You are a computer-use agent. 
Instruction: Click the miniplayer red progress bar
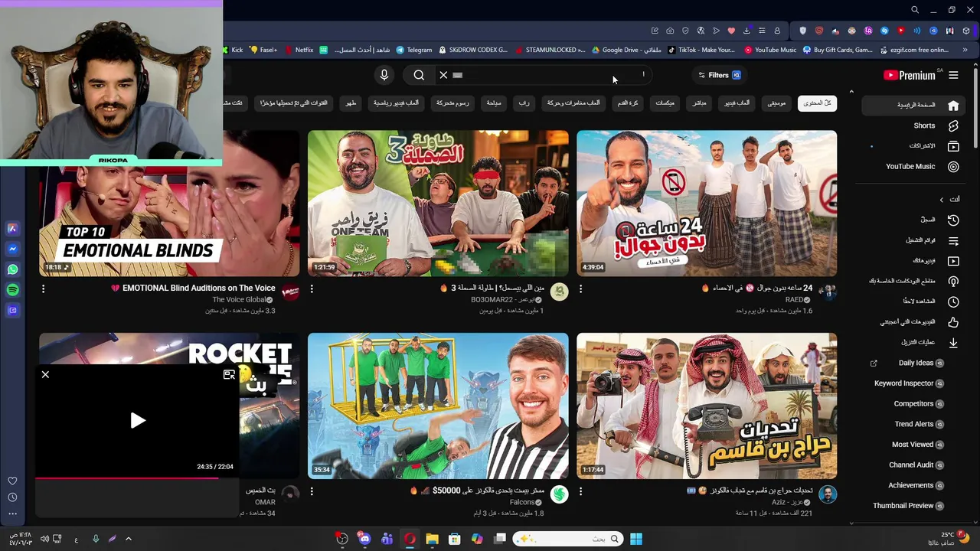(126, 478)
